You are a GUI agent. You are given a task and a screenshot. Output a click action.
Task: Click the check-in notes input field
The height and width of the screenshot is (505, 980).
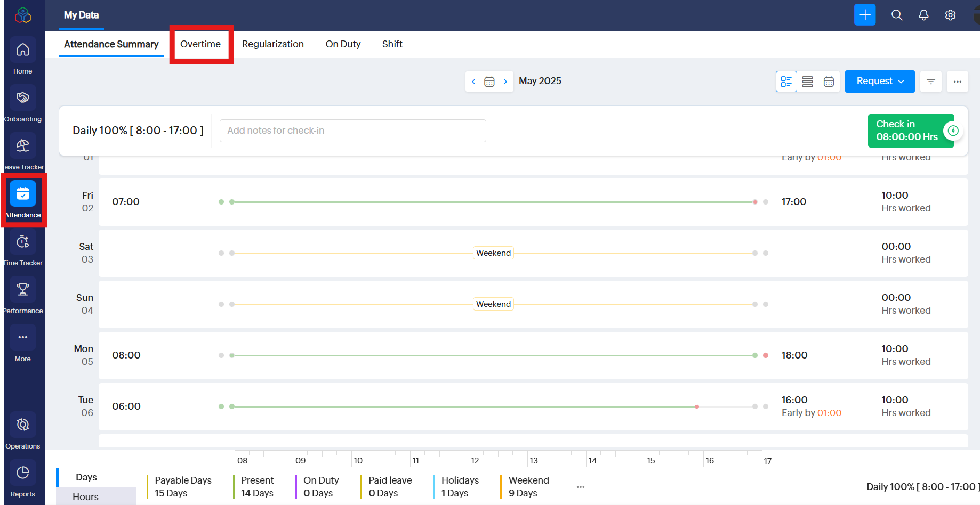[352, 131]
